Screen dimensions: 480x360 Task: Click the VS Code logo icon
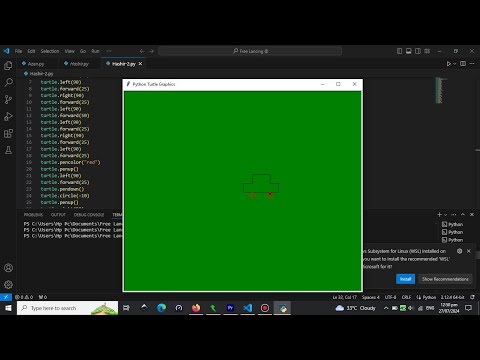pos(6,51)
